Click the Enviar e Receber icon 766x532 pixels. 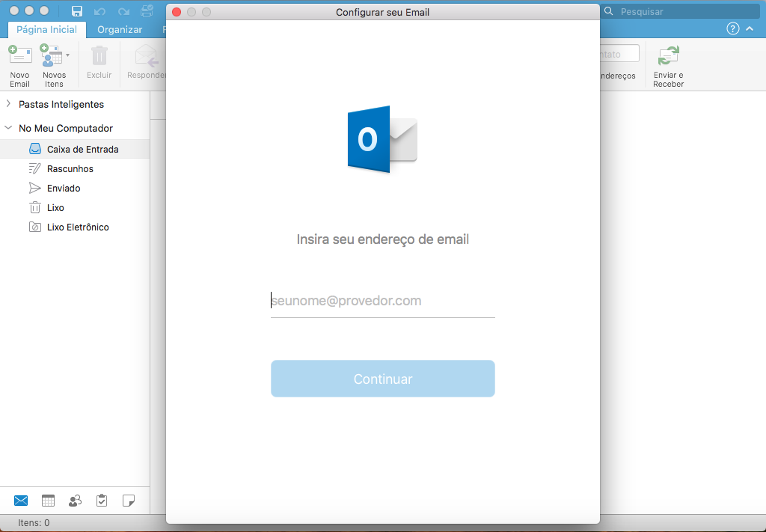(668, 56)
